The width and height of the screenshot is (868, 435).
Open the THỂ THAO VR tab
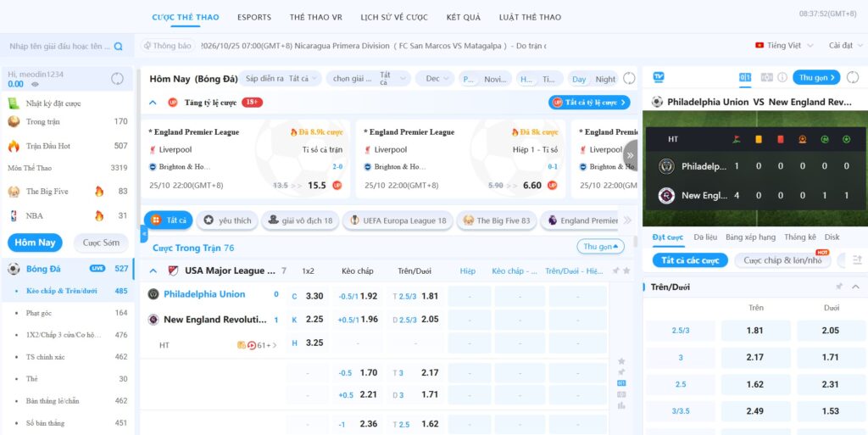click(315, 17)
